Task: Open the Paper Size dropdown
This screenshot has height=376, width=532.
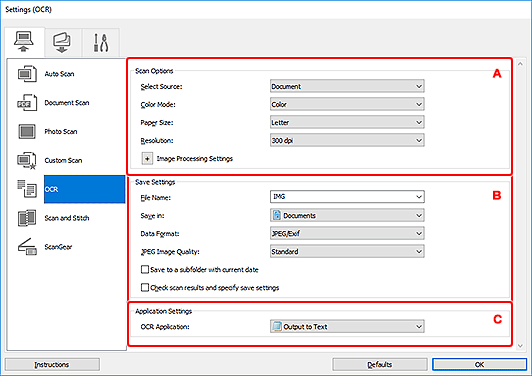Action: 347,122
